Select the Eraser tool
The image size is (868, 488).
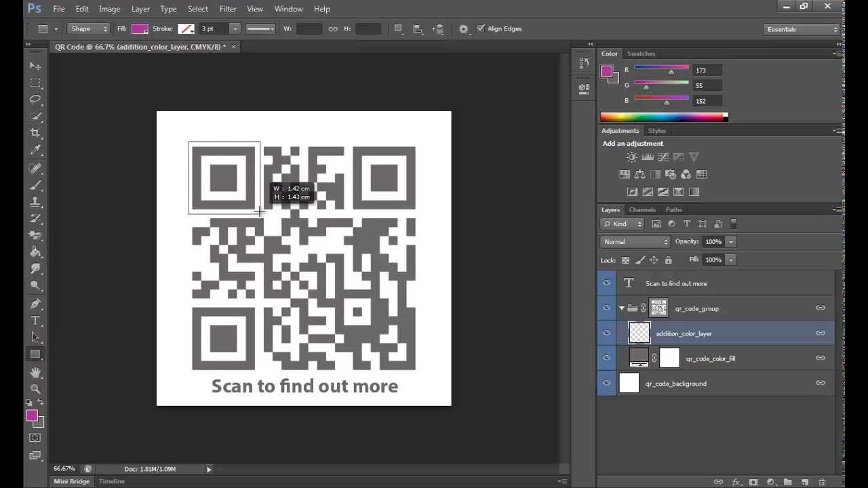tap(35, 236)
